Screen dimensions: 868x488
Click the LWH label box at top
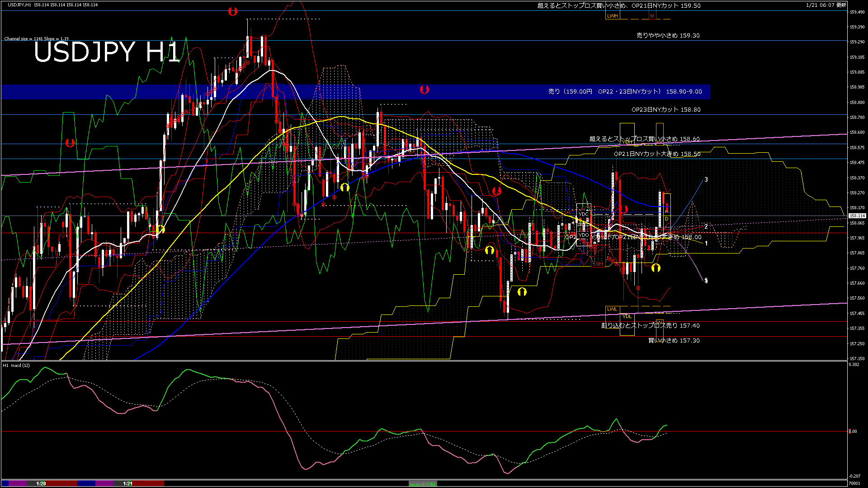(x=612, y=16)
